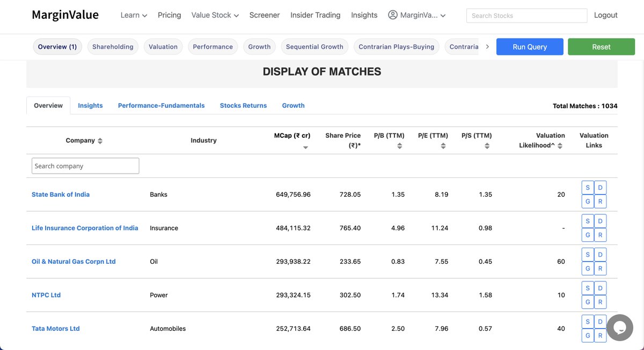
Task: Open the D link for Life Insurance Corporation
Action: point(601,221)
